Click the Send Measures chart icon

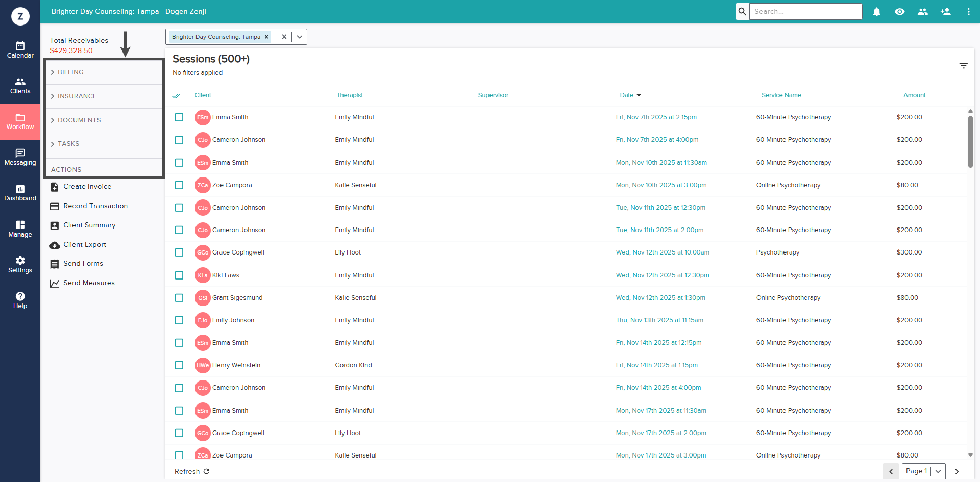55,284
